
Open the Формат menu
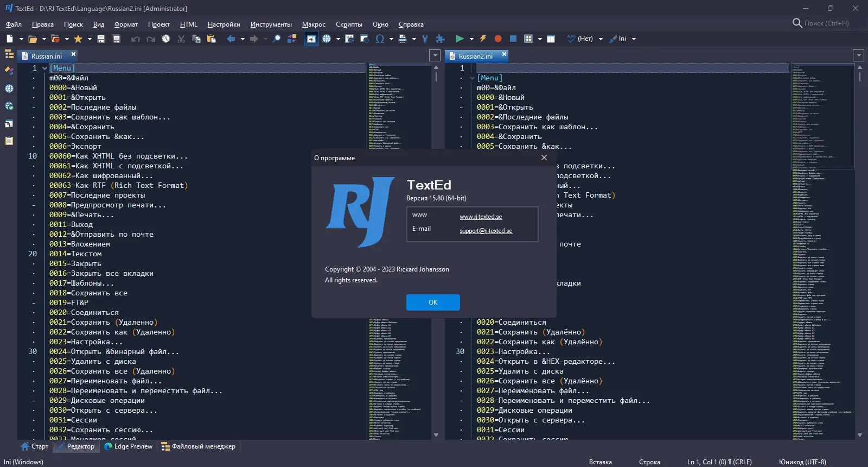(126, 24)
